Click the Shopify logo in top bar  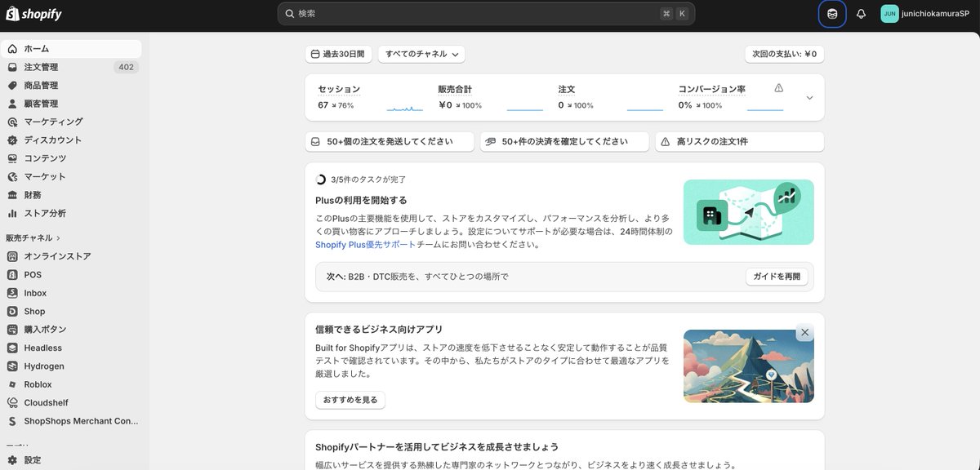click(34, 14)
